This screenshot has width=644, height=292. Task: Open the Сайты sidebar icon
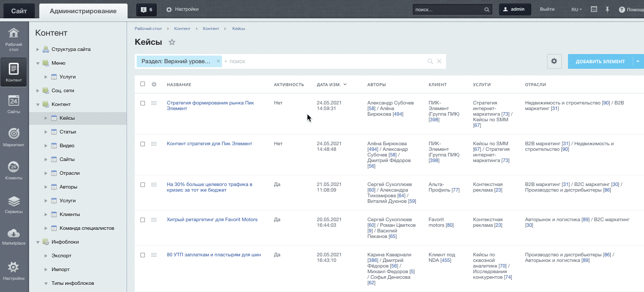point(14,103)
